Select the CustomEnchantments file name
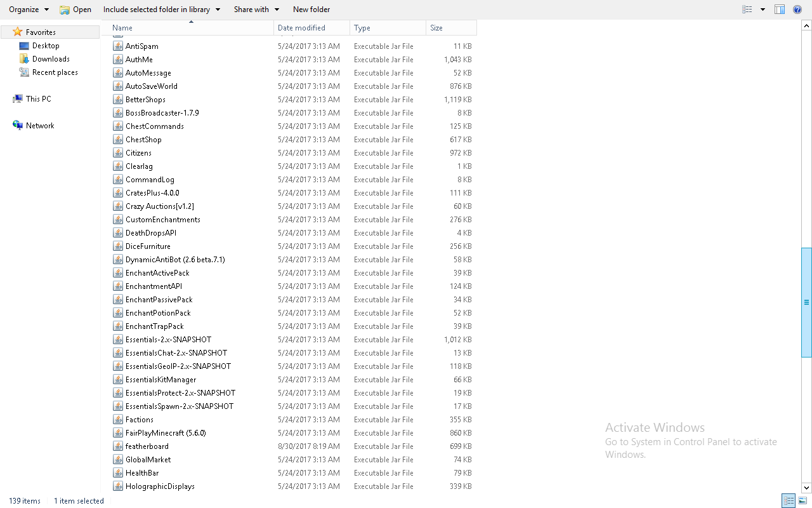The image size is (812, 508). 163,220
